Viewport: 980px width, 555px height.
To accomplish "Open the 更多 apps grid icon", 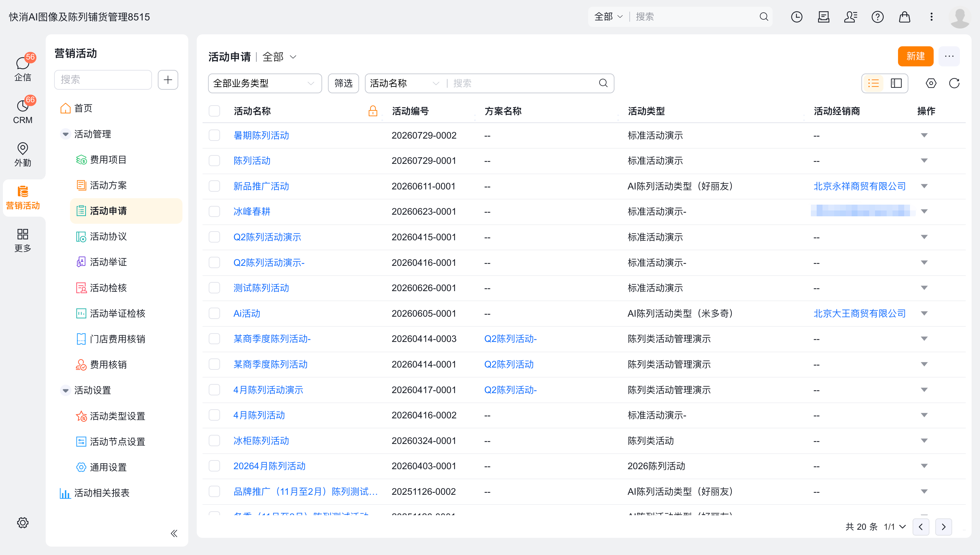I will [x=22, y=240].
